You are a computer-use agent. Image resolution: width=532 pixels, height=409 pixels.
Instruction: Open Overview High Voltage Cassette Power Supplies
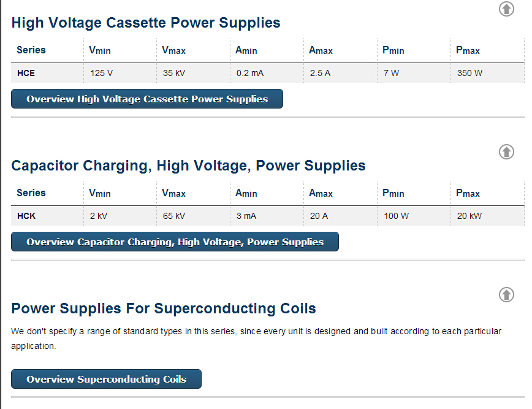(x=147, y=99)
